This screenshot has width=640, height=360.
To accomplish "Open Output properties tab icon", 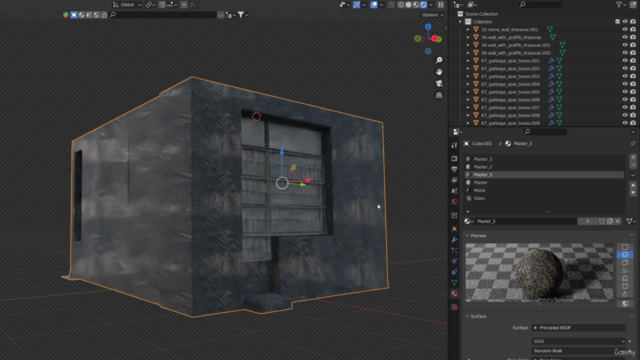I will tap(454, 169).
